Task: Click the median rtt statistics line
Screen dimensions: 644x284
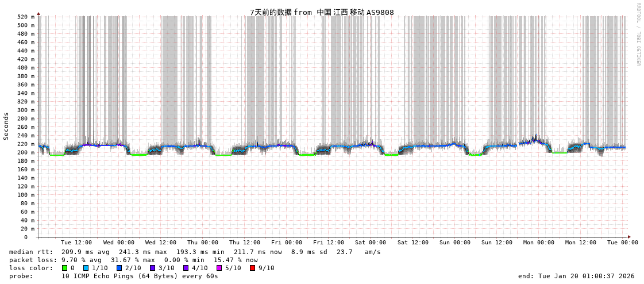Action: pyautogui.click(x=195, y=252)
